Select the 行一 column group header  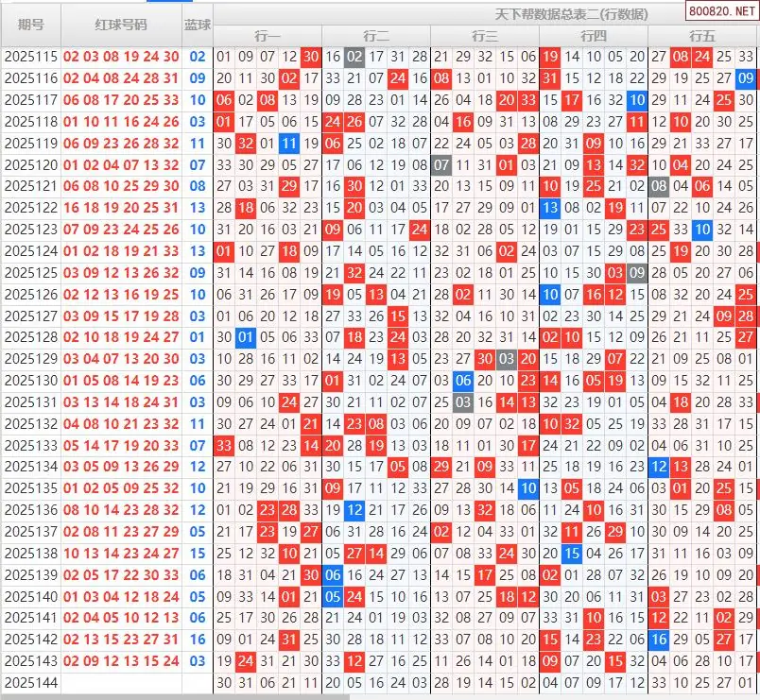(x=268, y=36)
